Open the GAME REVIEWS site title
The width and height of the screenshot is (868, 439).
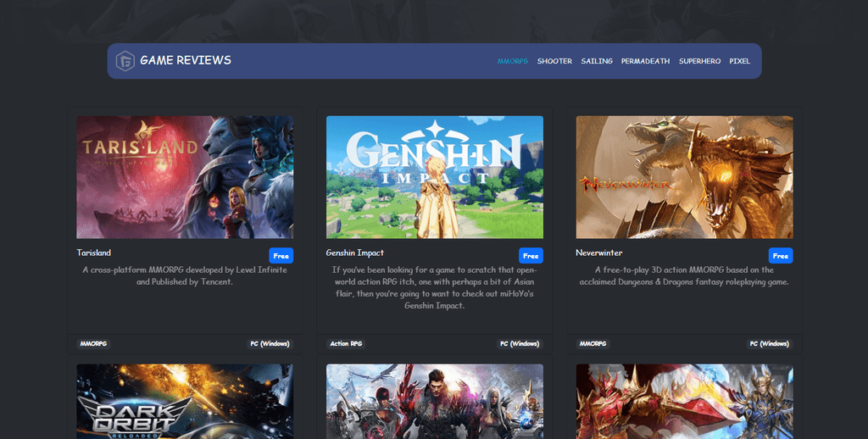pos(186,60)
